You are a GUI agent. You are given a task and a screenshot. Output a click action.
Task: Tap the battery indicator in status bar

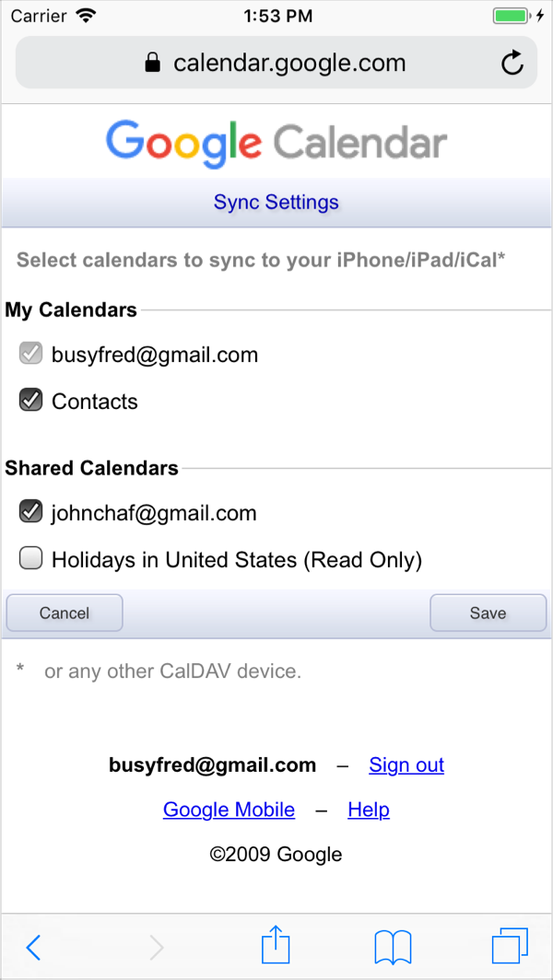(x=514, y=16)
